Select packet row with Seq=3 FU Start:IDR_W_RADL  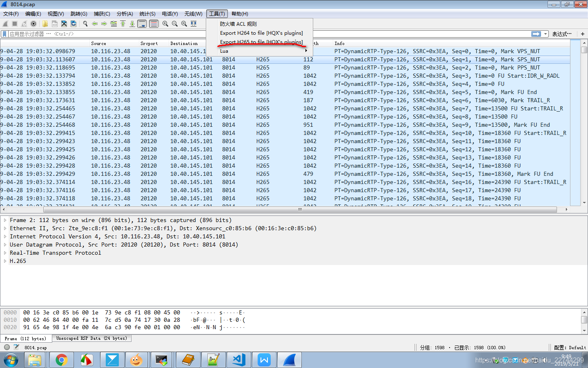click(285, 76)
